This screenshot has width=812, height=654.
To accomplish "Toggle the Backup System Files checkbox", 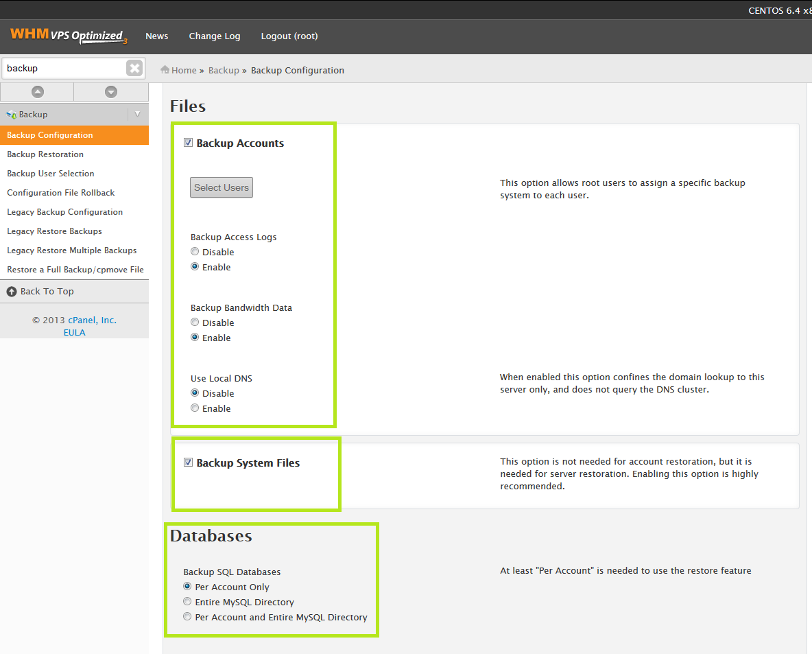I will (x=189, y=463).
